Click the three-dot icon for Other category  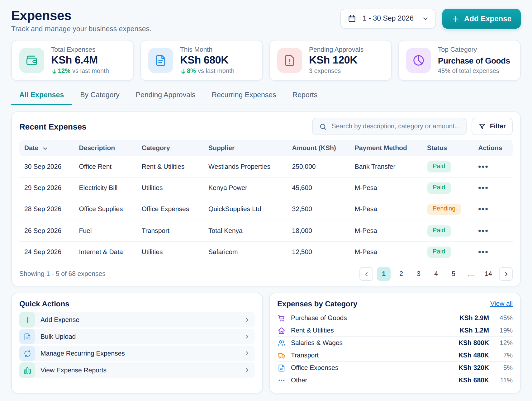[282, 380]
